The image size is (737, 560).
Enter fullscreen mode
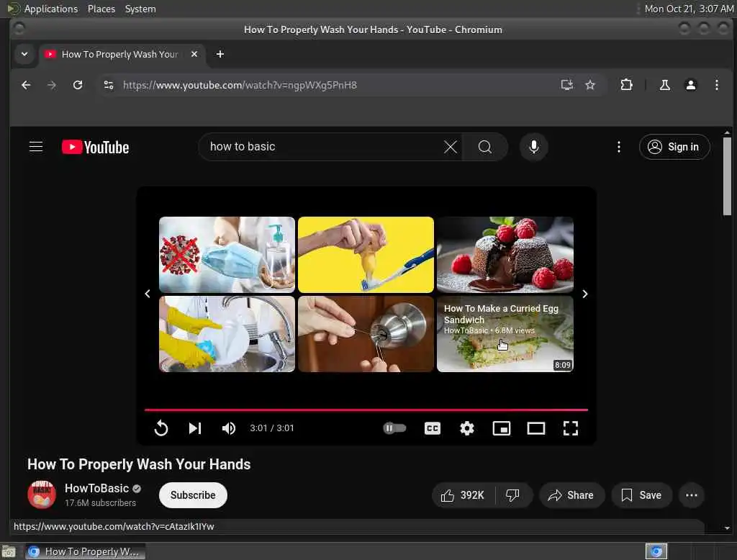[571, 428]
